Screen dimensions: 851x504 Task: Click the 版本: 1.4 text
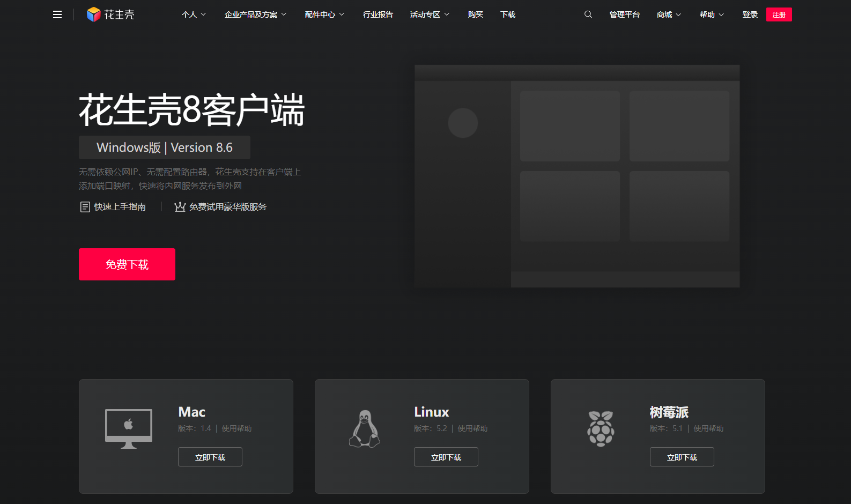pyautogui.click(x=195, y=428)
